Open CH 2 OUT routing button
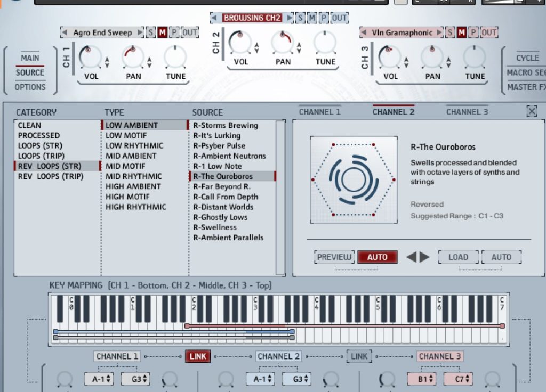This screenshot has width=546, height=392. tap(339, 18)
